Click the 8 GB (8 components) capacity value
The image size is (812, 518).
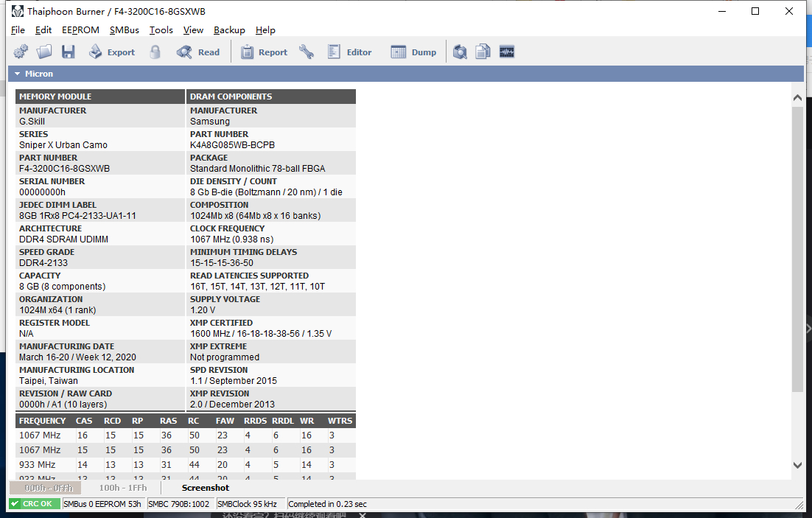(62, 287)
